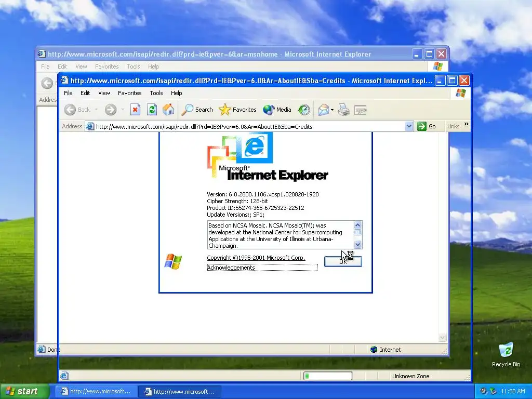Screen dimensions: 532x399
Task: Click background window title bar icon
Action: (x=42, y=54)
